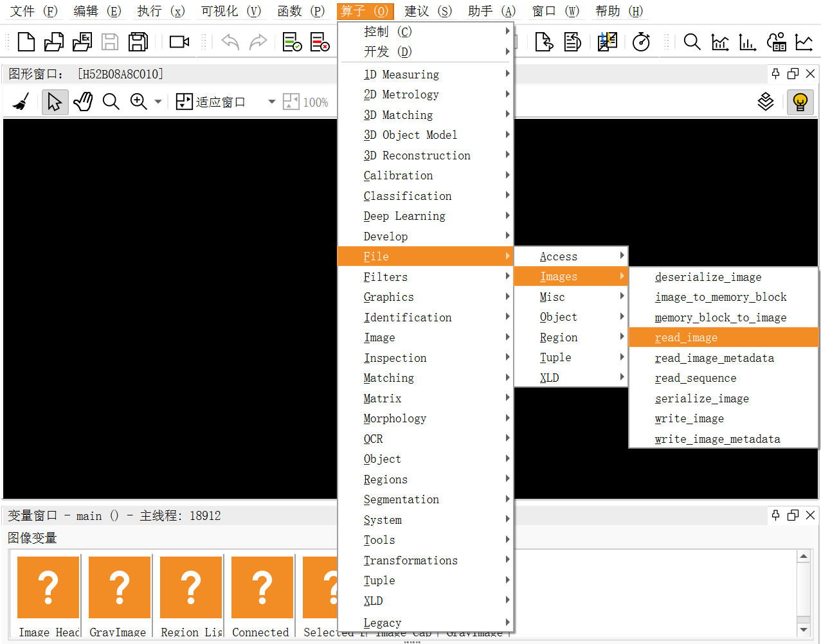The width and height of the screenshot is (821, 644).
Task: Click the zoom-in plus magnifier icon
Action: (139, 102)
